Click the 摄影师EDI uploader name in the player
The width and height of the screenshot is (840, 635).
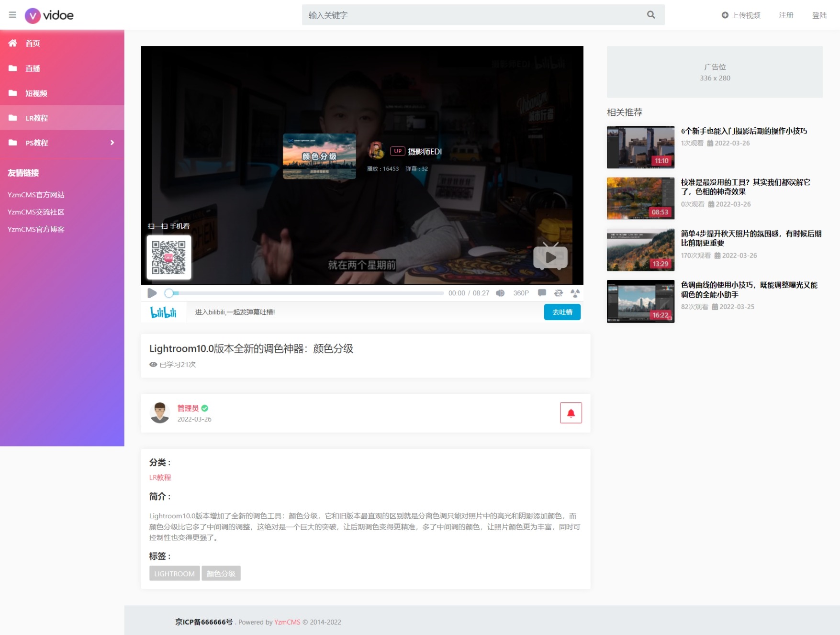point(425,152)
